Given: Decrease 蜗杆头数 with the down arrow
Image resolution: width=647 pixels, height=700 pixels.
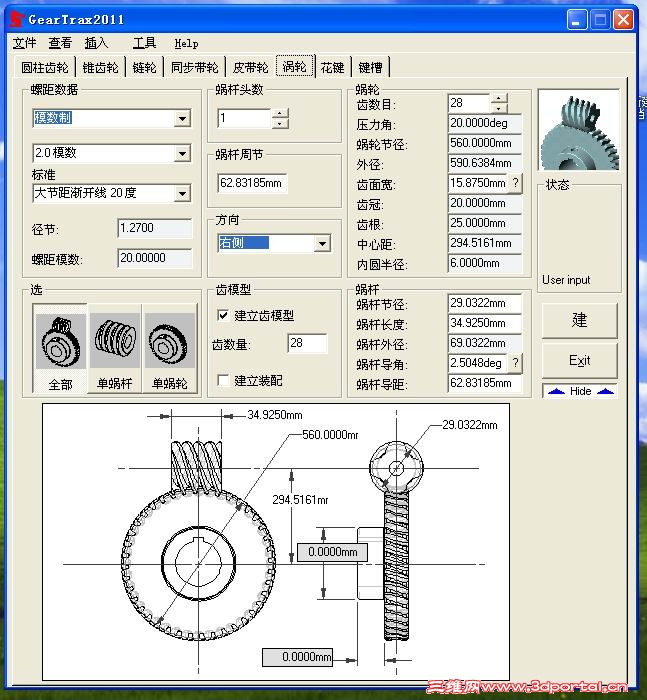Looking at the screenshot, I should click(x=280, y=124).
